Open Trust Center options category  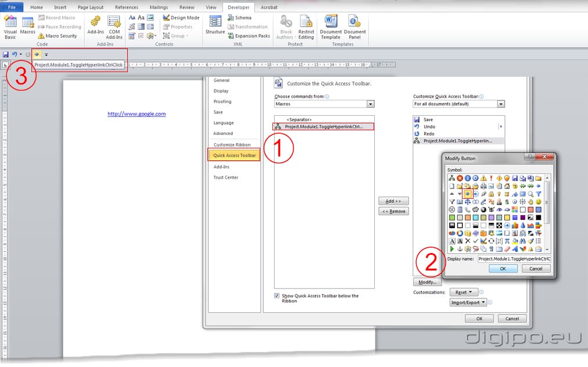(226, 177)
